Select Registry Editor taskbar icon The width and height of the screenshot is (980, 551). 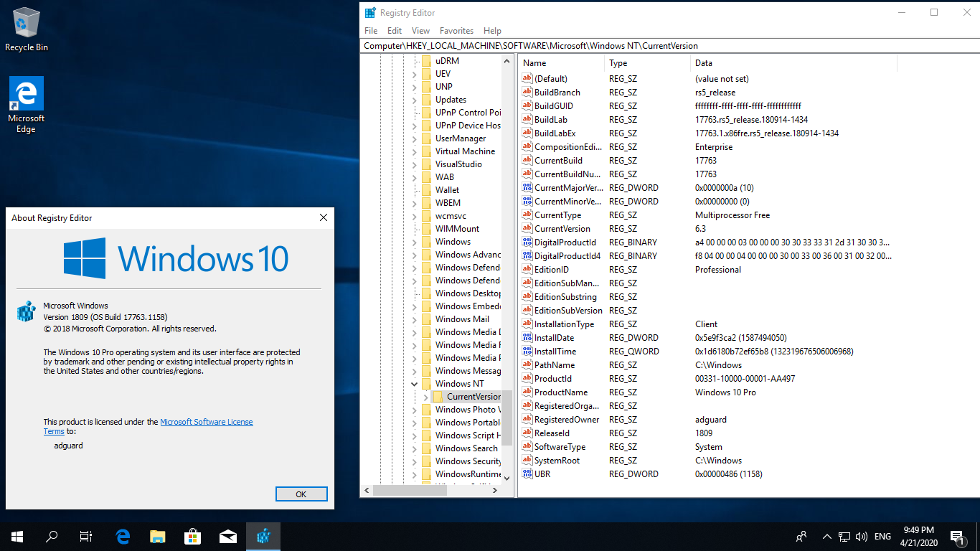pos(263,536)
